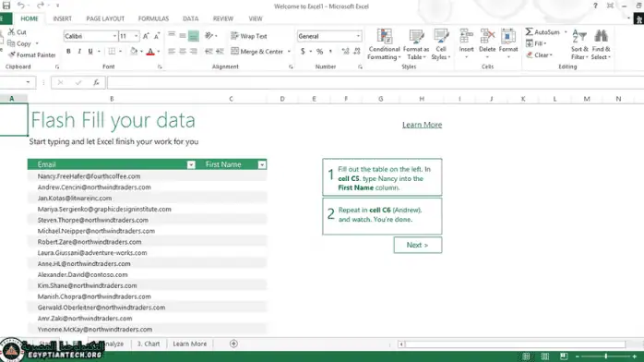Image resolution: width=644 pixels, height=362 pixels.
Task: Toggle bottom vertical alignment
Action: 194,36
